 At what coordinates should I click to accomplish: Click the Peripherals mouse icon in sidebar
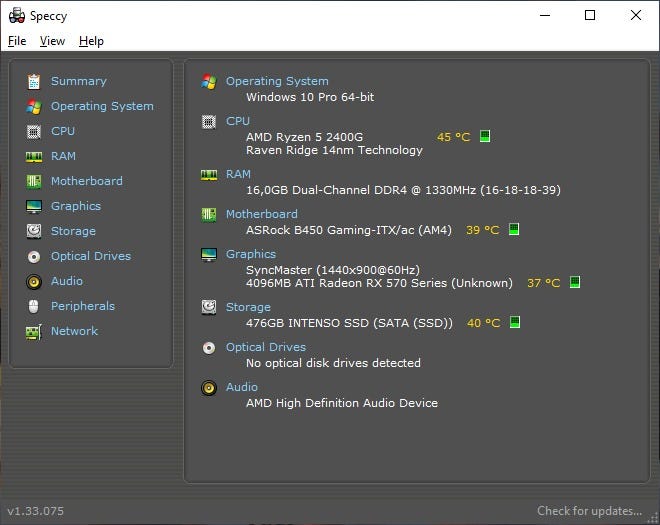coord(34,306)
